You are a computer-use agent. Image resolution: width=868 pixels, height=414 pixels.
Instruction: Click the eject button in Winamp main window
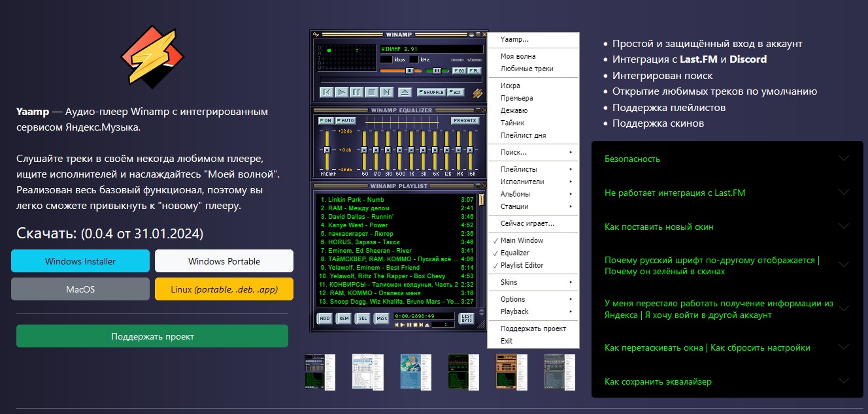[405, 92]
